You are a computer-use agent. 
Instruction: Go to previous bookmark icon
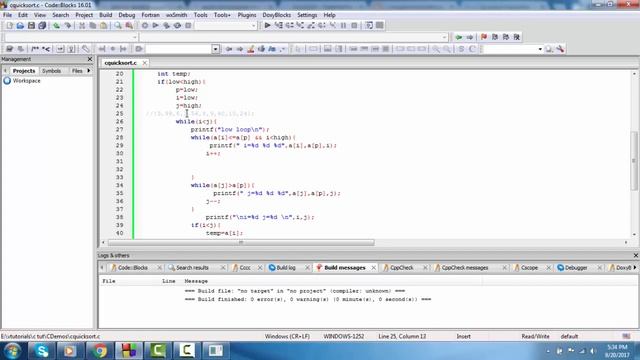click(495, 37)
